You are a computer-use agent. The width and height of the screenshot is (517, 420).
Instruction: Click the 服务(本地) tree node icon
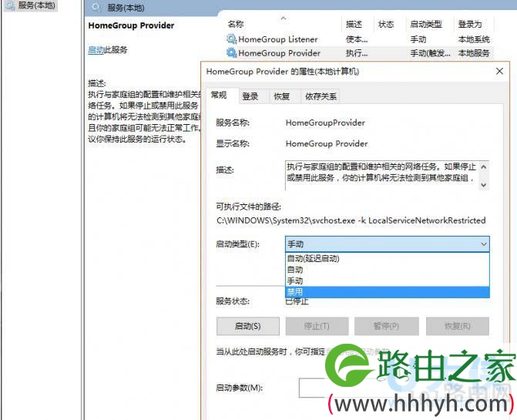click(x=10, y=5)
